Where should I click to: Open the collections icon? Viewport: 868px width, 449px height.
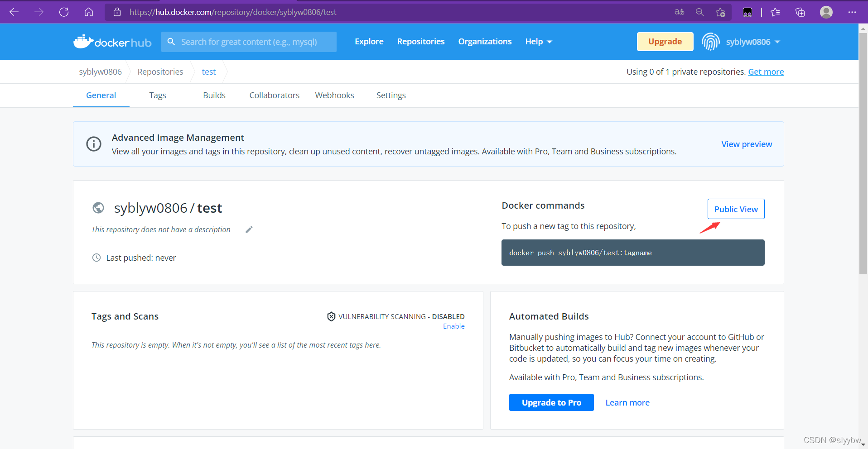coord(800,12)
